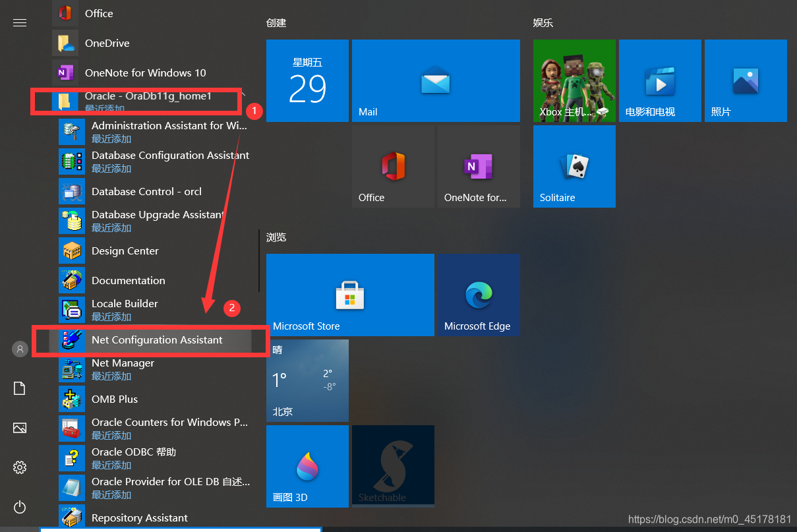Open the 照片 tile
This screenshot has height=532, width=797.
(746, 80)
